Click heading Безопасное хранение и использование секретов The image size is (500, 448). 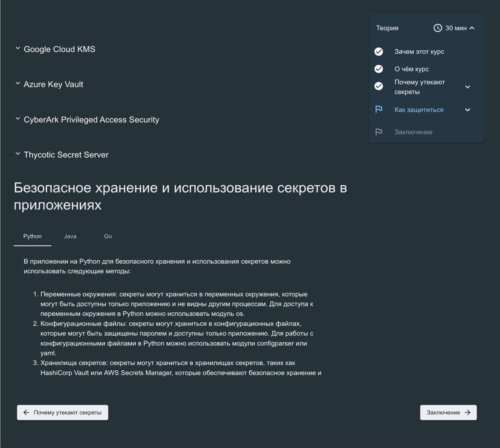pyautogui.click(x=180, y=196)
